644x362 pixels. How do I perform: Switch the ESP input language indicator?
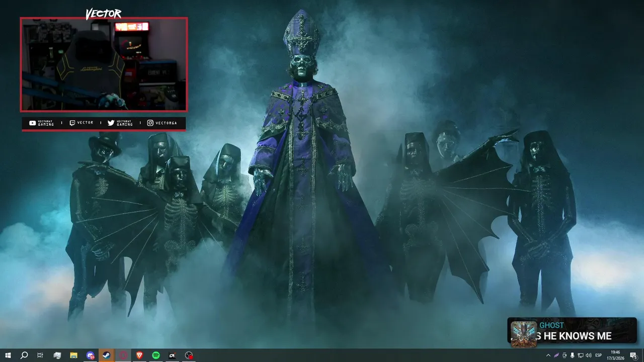[x=599, y=355]
